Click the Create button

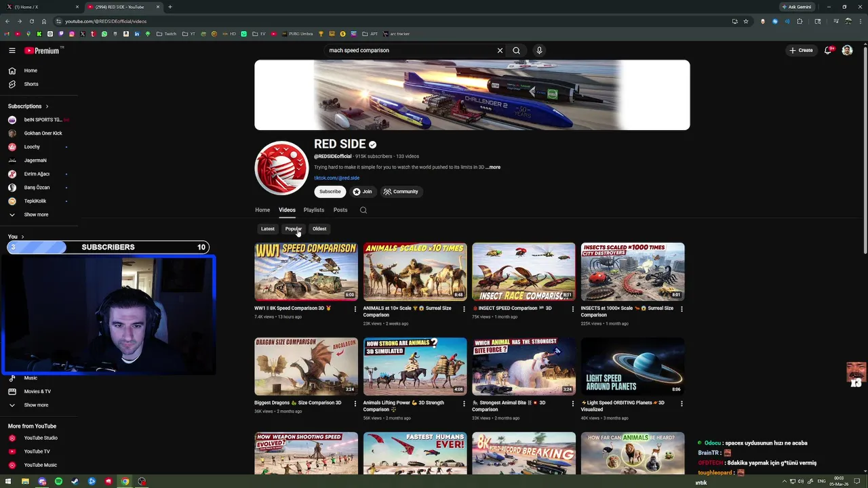pos(801,50)
